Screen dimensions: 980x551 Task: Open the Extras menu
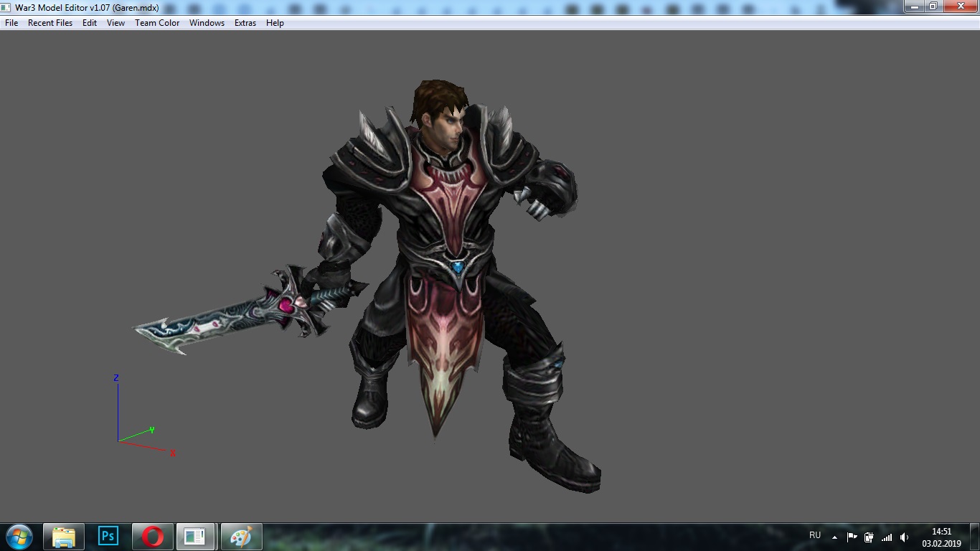click(x=245, y=23)
